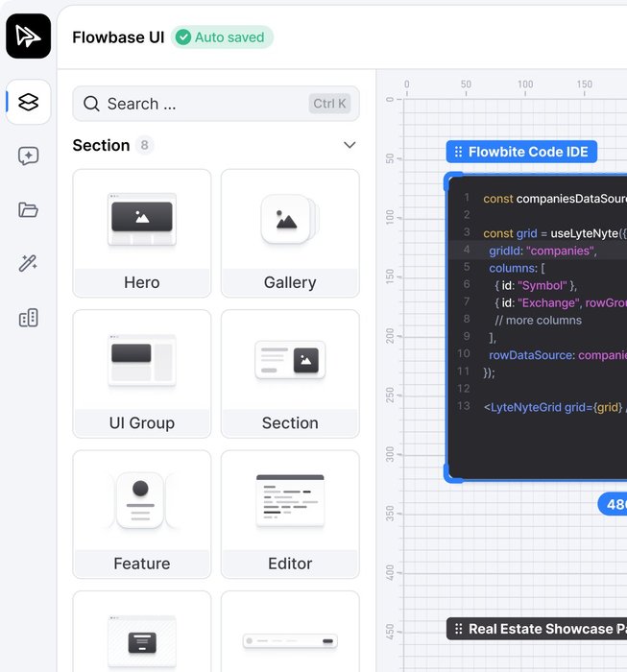
Task: Click the drag handle on Real Estate Showcase label
Action: click(458, 629)
